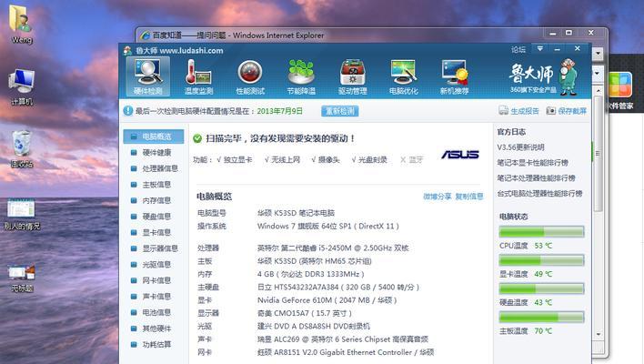Image resolution: width=644 pixels, height=364 pixels.
Task: Open the 计算机 desktop icon
Action: [21, 87]
